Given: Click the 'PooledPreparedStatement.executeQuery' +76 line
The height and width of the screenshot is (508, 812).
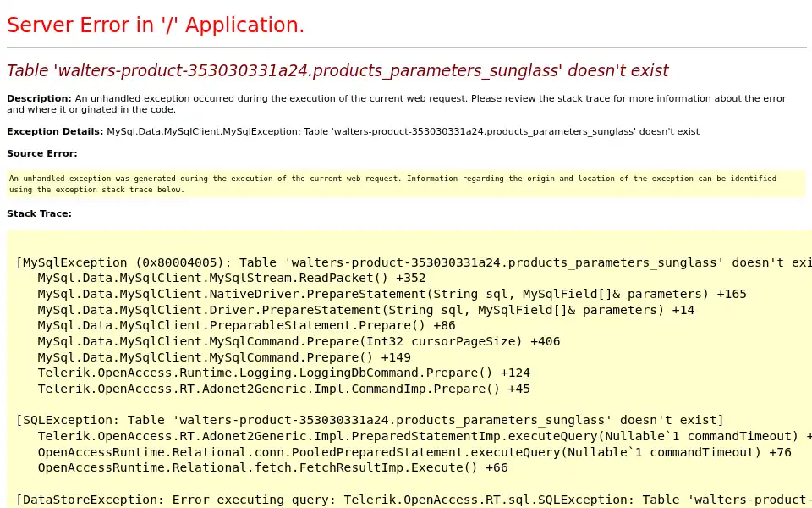Looking at the screenshot, I should (x=414, y=452).
